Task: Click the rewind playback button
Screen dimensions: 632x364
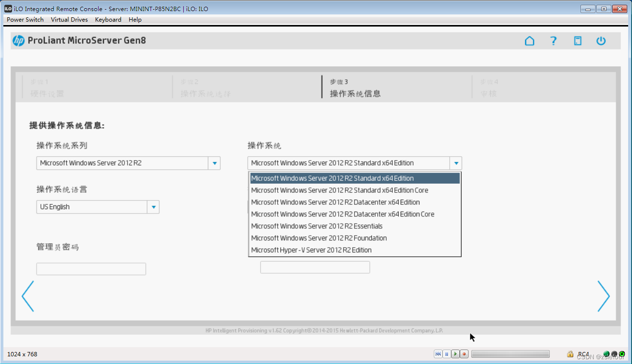Action: pyautogui.click(x=438, y=354)
